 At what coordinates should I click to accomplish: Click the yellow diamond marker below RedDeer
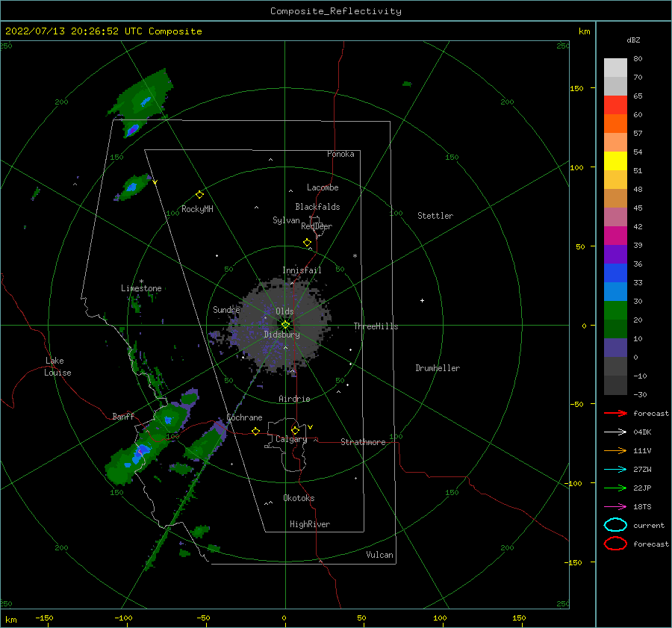click(x=308, y=243)
